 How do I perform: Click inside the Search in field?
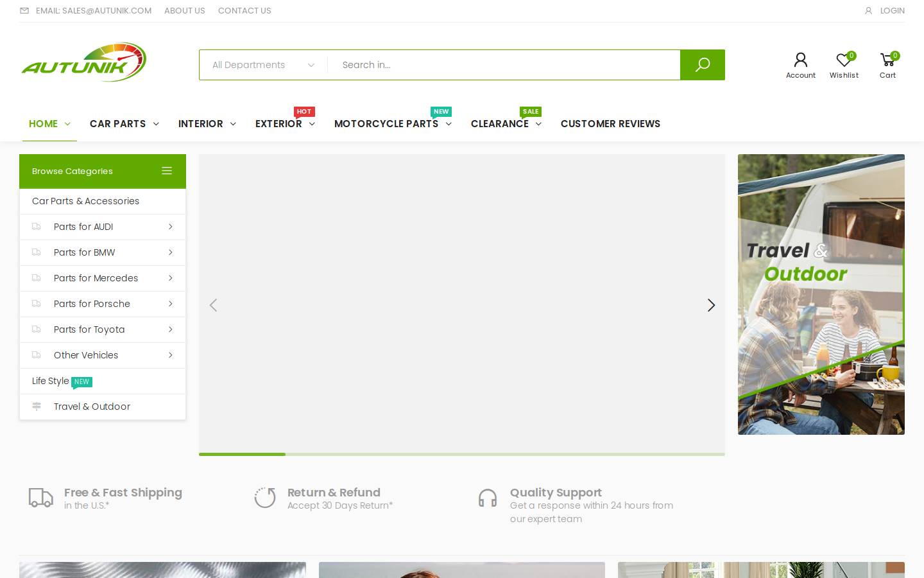click(x=504, y=65)
